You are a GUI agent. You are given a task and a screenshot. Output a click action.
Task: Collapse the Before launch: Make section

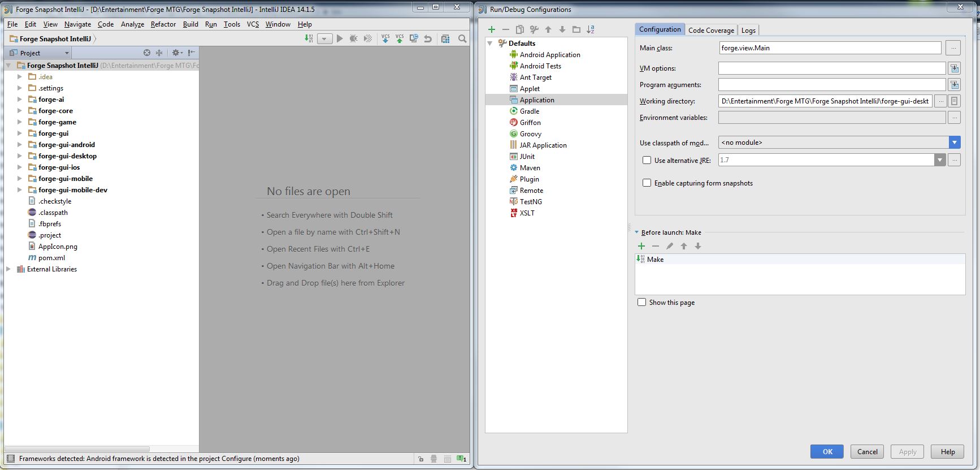636,232
